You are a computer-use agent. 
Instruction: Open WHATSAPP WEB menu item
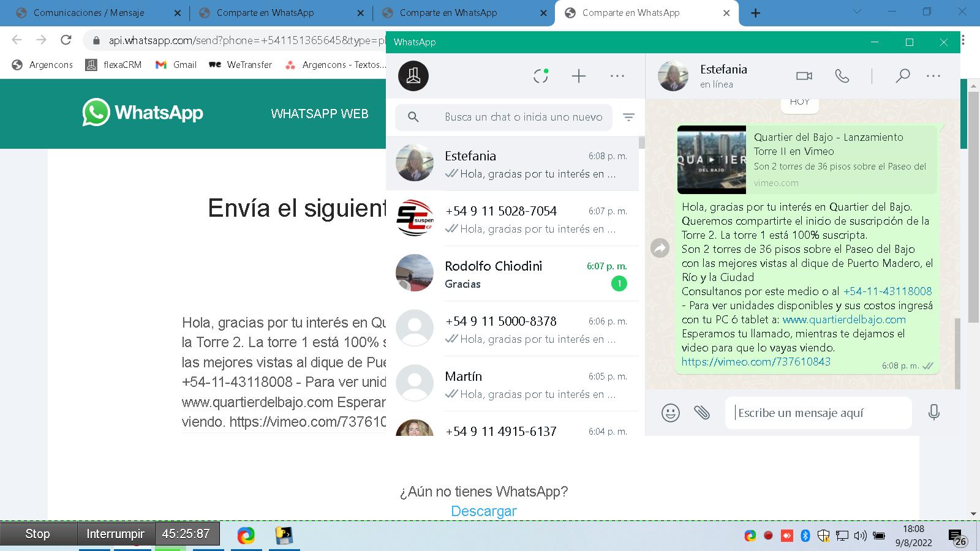click(x=320, y=113)
